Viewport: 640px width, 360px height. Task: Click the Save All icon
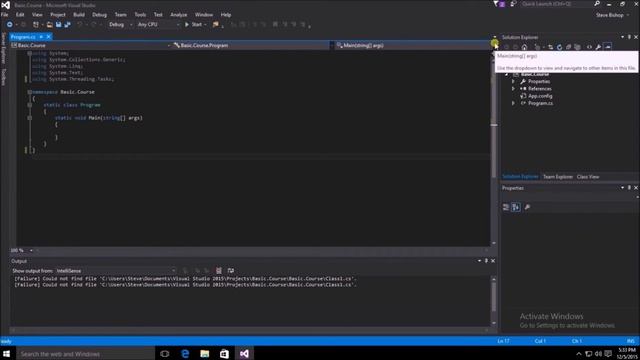pyautogui.click(x=67, y=24)
